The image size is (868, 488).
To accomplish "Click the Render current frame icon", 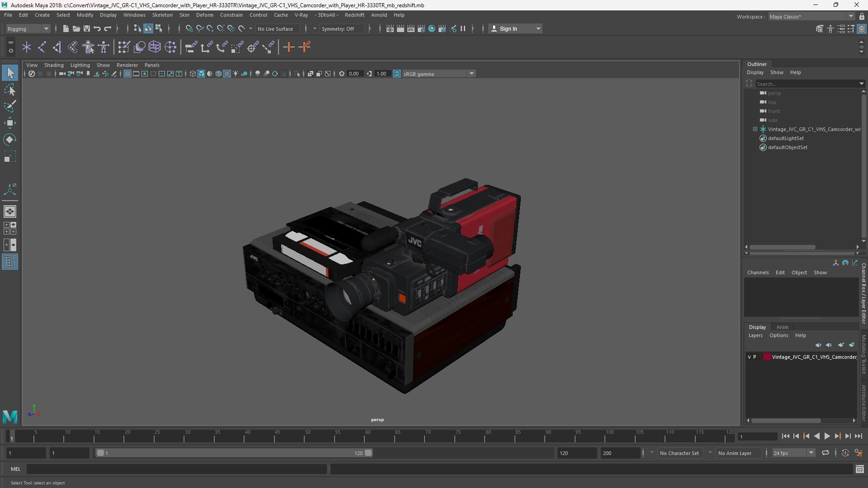I will (x=401, y=28).
